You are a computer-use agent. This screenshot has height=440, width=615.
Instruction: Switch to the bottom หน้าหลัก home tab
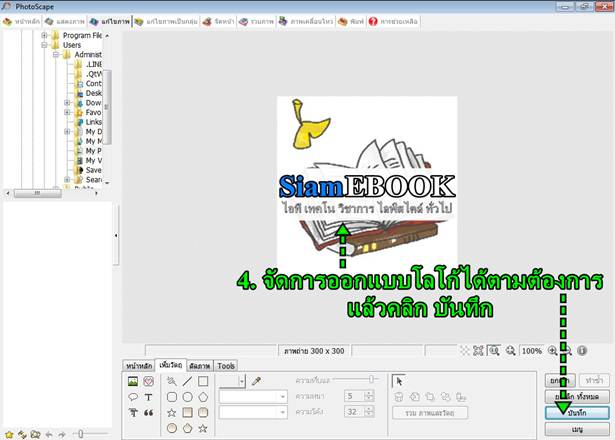(x=138, y=366)
